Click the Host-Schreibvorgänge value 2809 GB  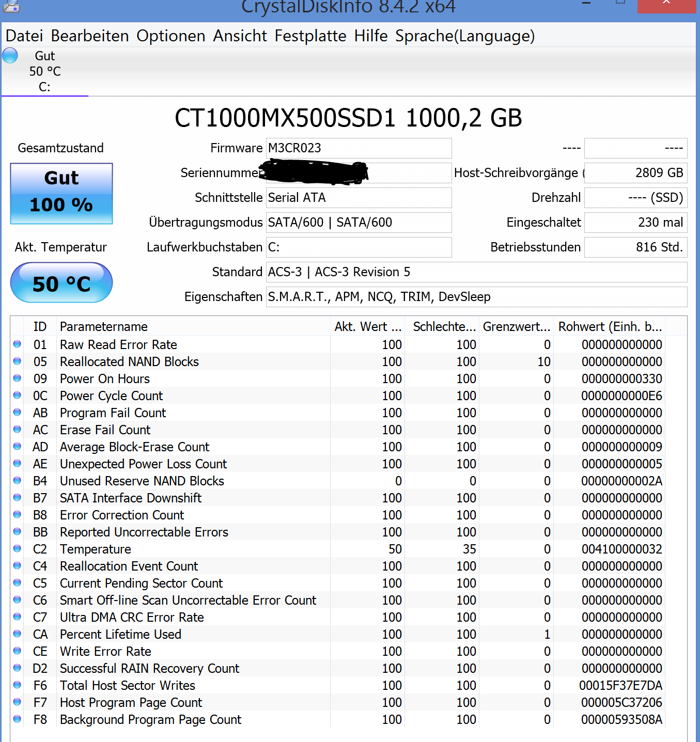(x=636, y=173)
